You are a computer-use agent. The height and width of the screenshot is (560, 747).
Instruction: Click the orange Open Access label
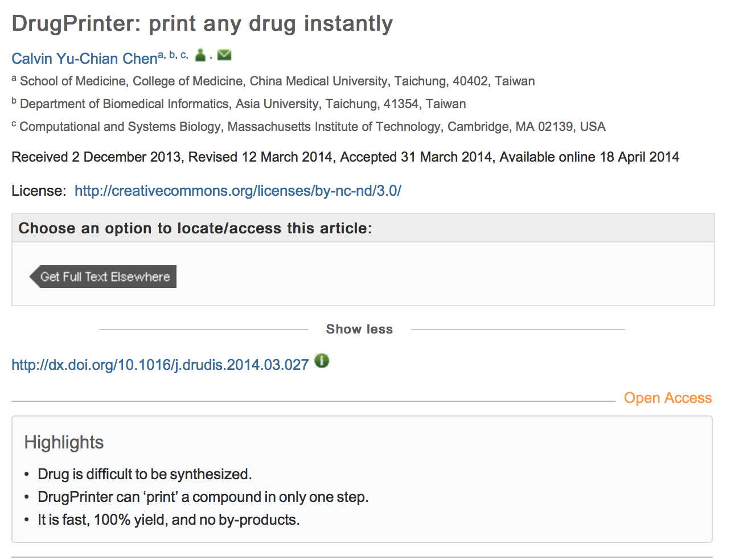coord(668,398)
